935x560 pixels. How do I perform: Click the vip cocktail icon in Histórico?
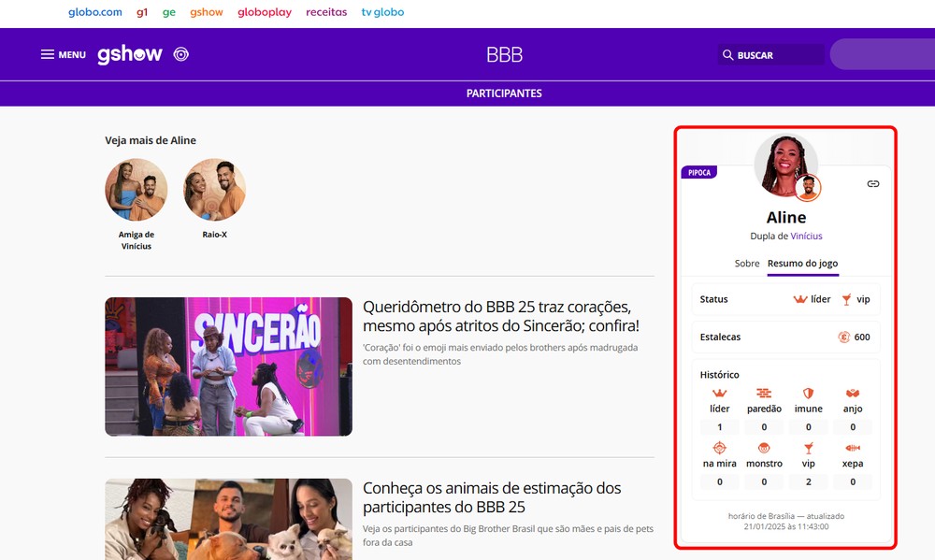(x=809, y=448)
